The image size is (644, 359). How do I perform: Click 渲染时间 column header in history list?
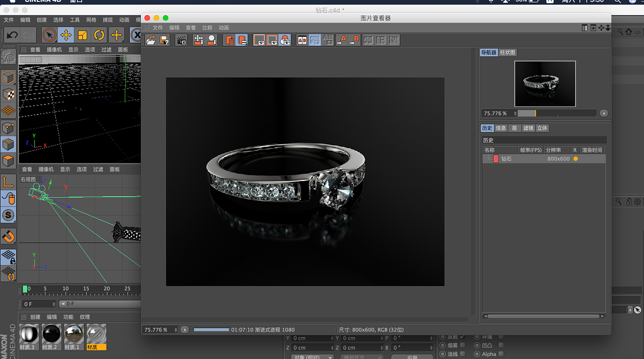click(x=592, y=150)
